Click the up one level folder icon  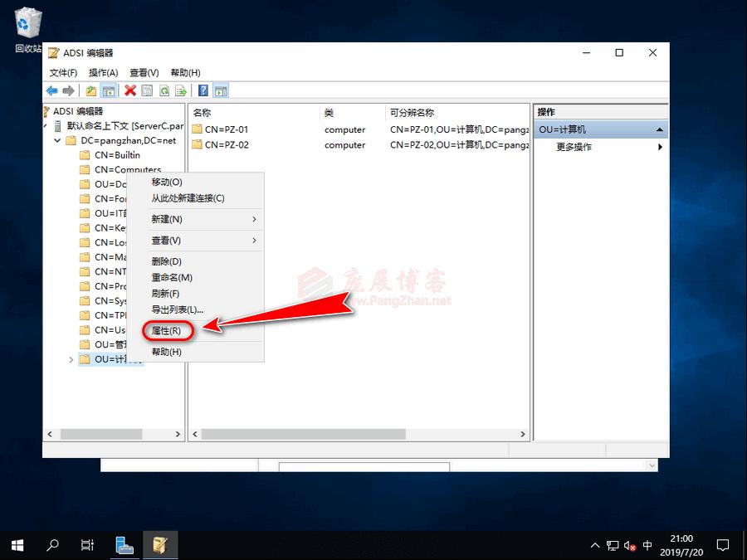coord(92,90)
